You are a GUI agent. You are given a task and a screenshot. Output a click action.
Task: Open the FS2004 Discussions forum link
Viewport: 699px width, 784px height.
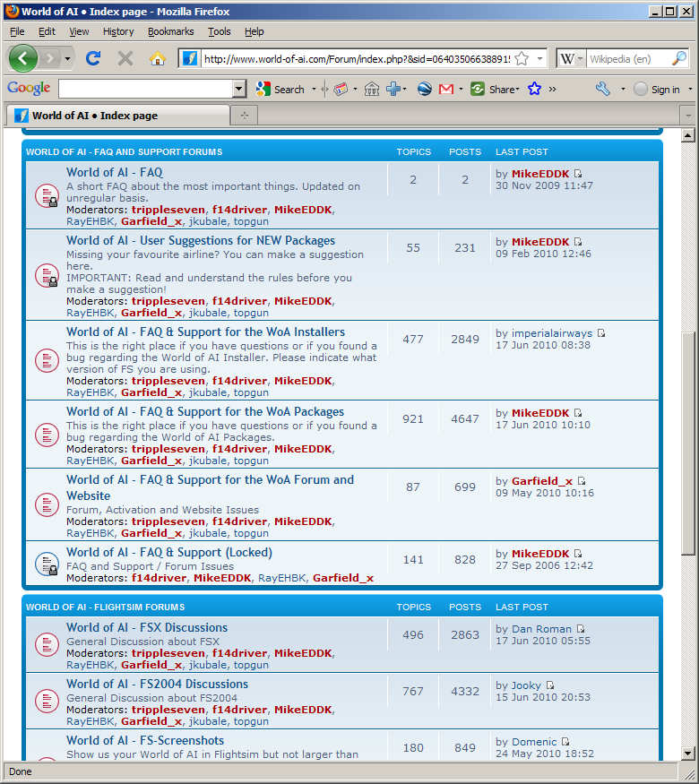click(x=157, y=684)
